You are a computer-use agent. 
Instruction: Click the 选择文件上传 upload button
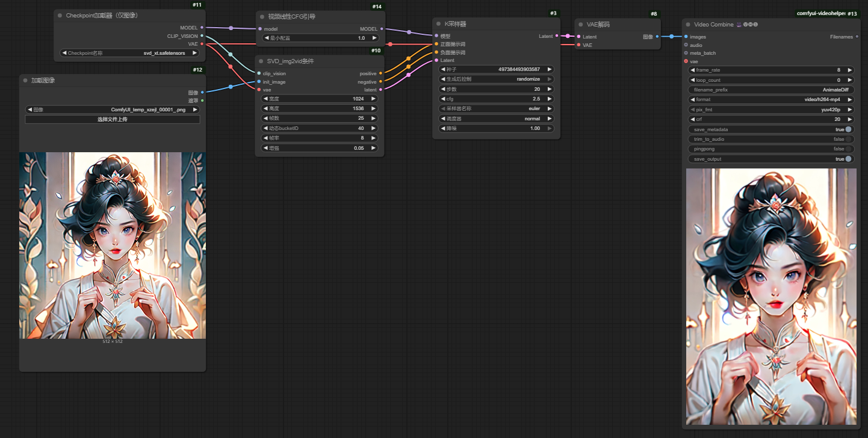coord(112,120)
